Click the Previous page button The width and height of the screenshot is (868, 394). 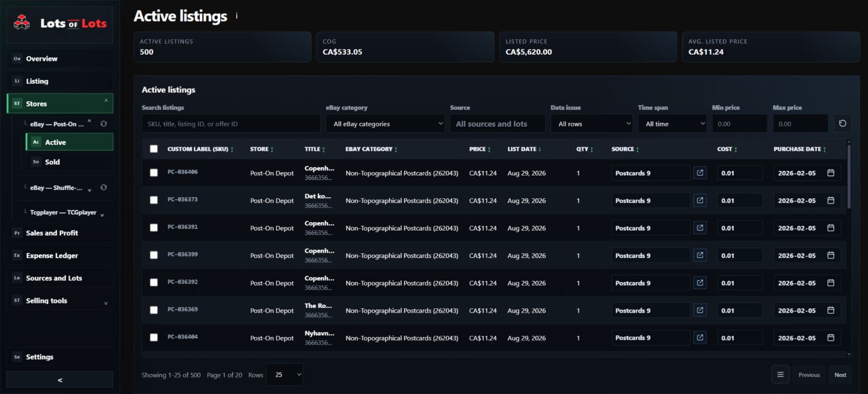click(809, 374)
